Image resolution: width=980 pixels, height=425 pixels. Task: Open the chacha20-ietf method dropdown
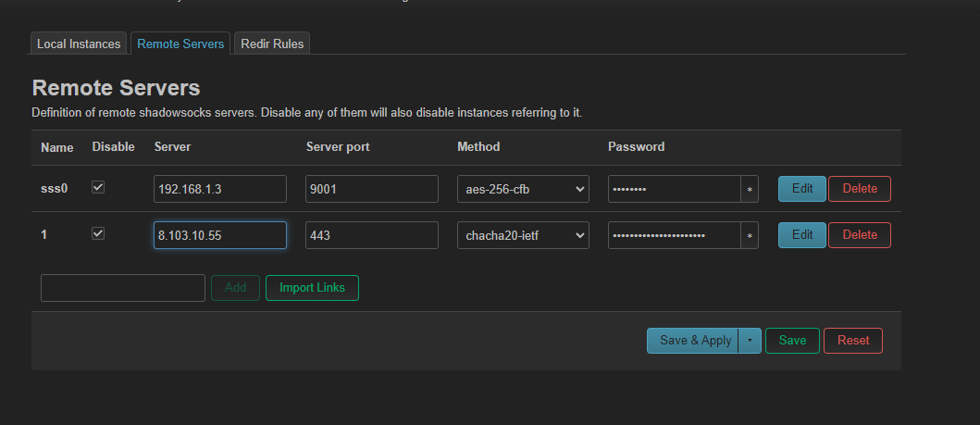tap(523, 235)
